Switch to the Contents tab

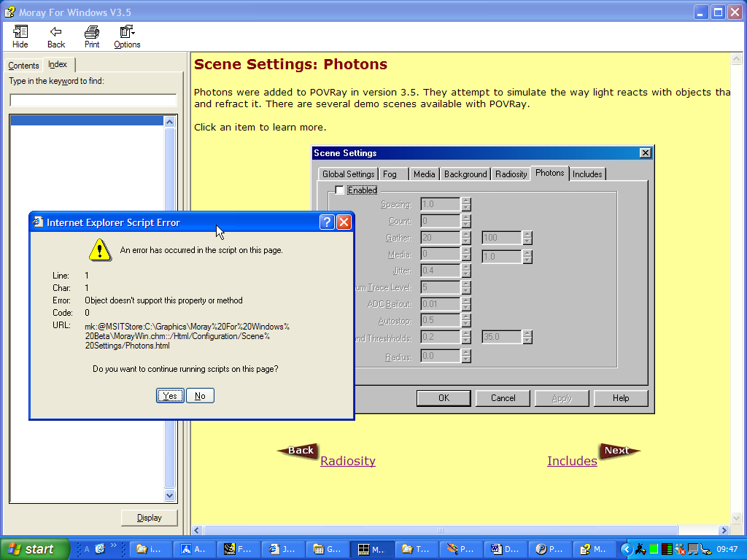click(x=23, y=66)
